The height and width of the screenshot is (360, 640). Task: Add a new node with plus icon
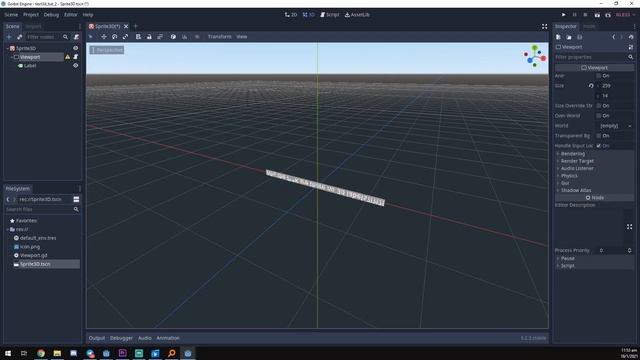tap(9, 37)
